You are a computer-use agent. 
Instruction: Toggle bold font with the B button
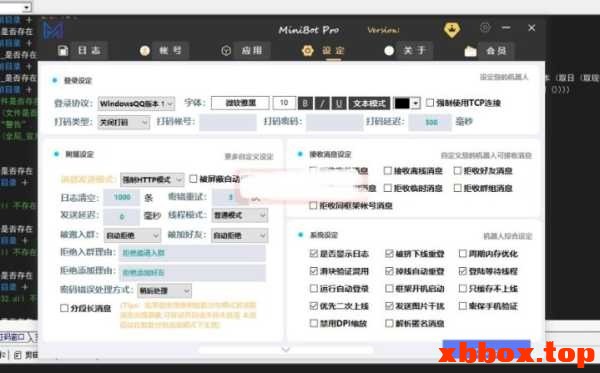305,103
